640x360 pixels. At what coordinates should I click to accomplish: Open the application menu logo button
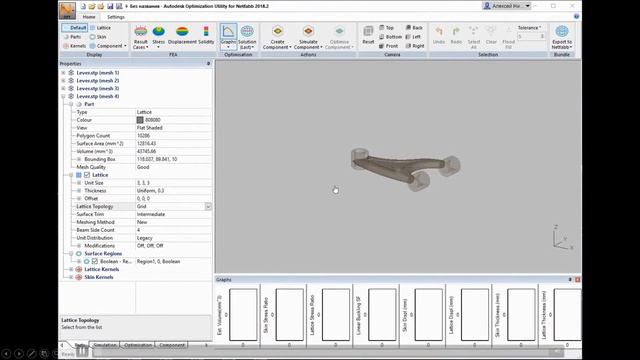point(67,10)
